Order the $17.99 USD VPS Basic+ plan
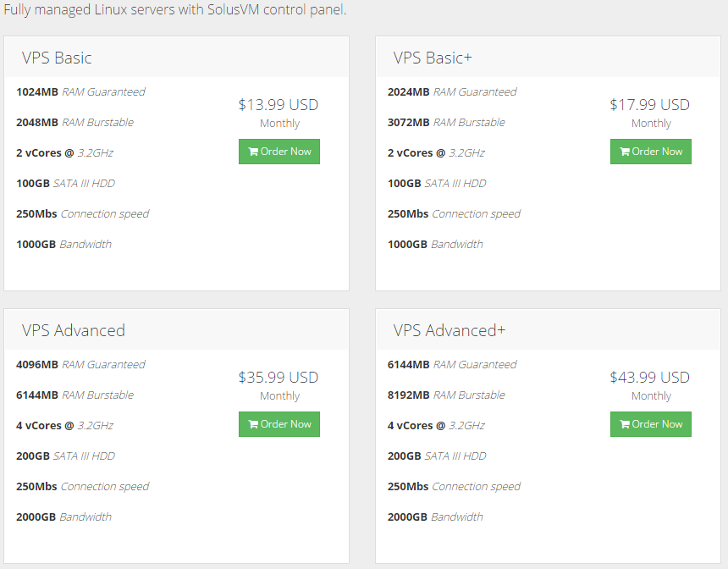The height and width of the screenshot is (569, 728). click(650, 152)
